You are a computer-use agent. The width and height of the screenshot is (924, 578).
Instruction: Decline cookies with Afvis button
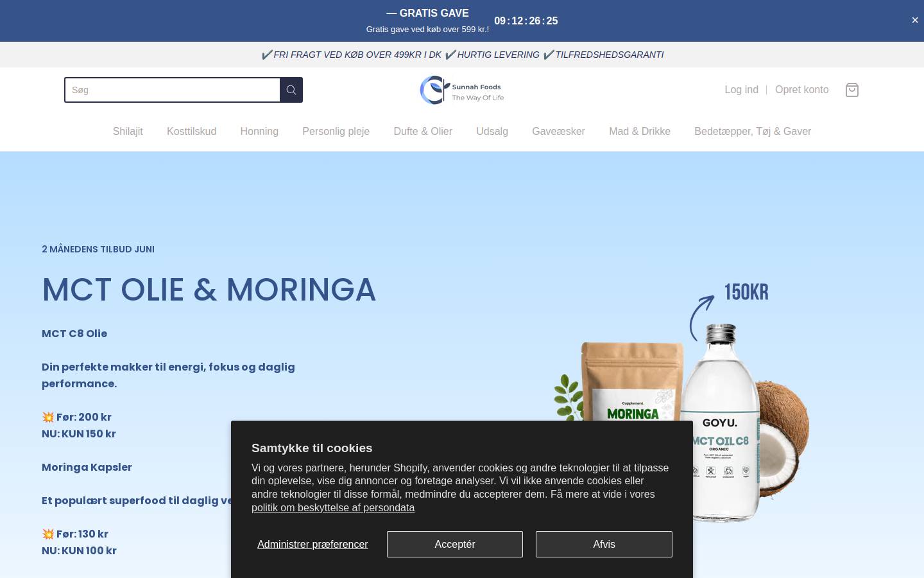click(x=604, y=544)
